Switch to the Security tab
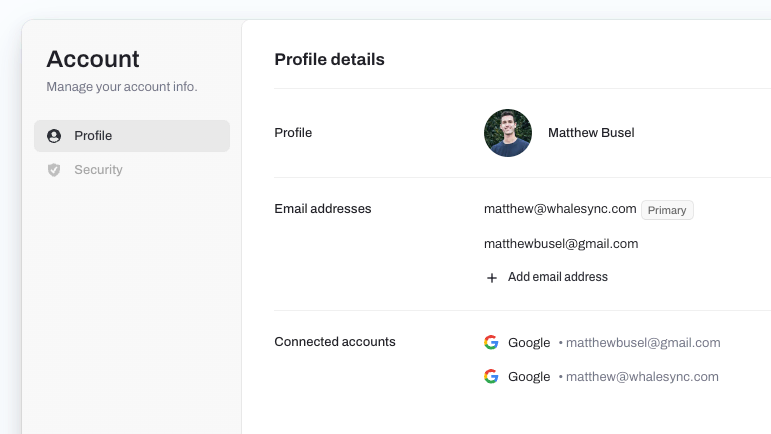The image size is (771, 434). (x=132, y=170)
